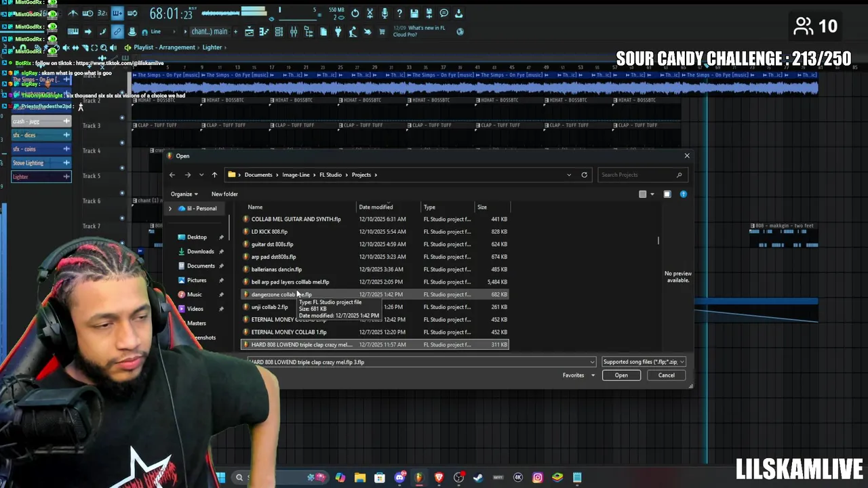The image size is (868, 488).
Task: Open the mixer icon in toolbar
Action: click(x=294, y=32)
